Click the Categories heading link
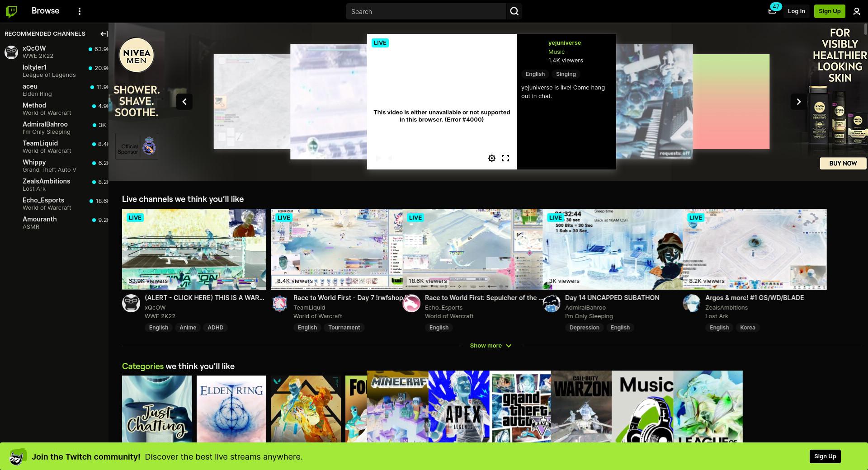Viewport: 868px width, 470px height. tap(143, 366)
